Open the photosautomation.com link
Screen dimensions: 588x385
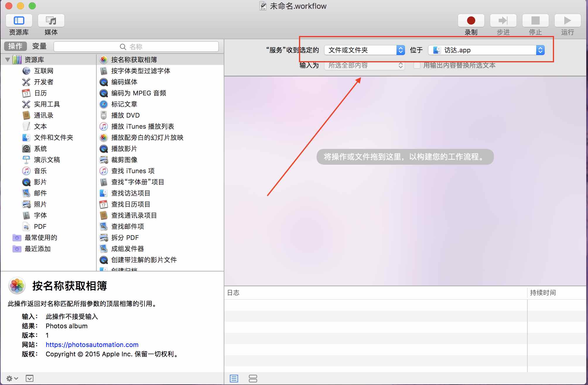pyautogui.click(x=92, y=345)
